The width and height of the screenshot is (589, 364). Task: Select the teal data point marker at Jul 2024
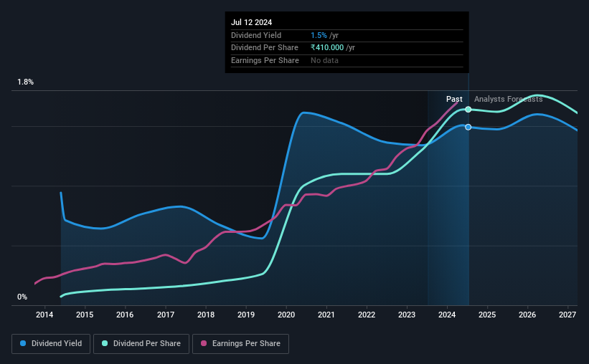[468, 110]
